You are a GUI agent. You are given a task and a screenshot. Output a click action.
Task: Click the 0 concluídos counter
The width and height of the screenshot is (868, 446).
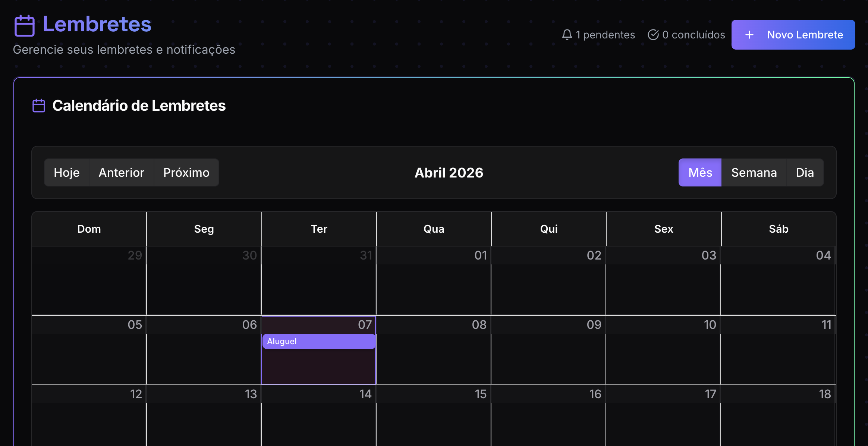point(694,35)
